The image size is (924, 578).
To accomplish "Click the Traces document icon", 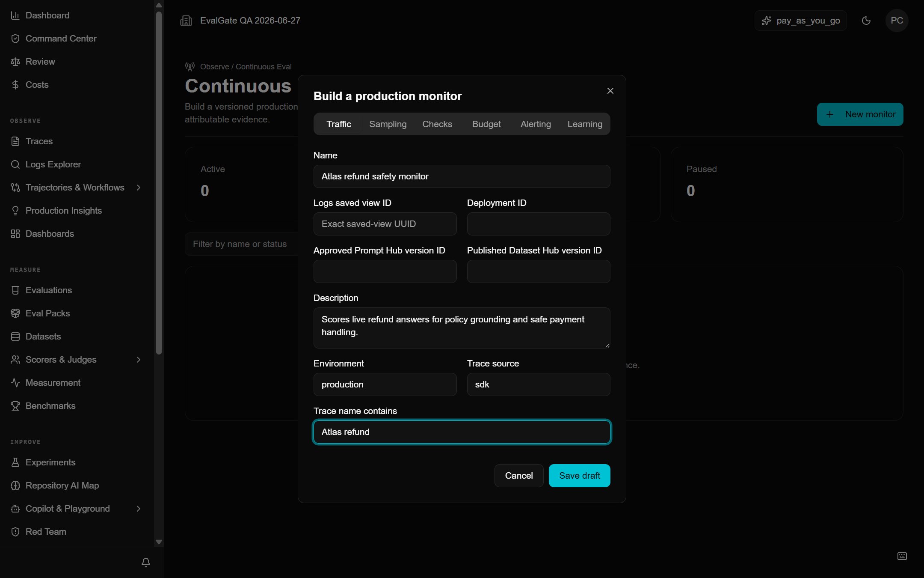I will (x=15, y=141).
